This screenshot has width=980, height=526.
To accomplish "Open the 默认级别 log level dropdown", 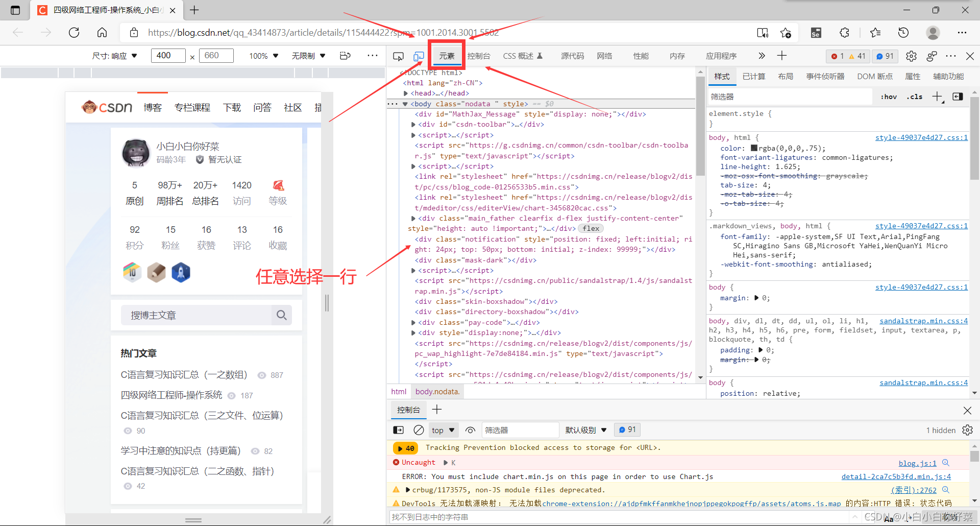I will point(586,430).
